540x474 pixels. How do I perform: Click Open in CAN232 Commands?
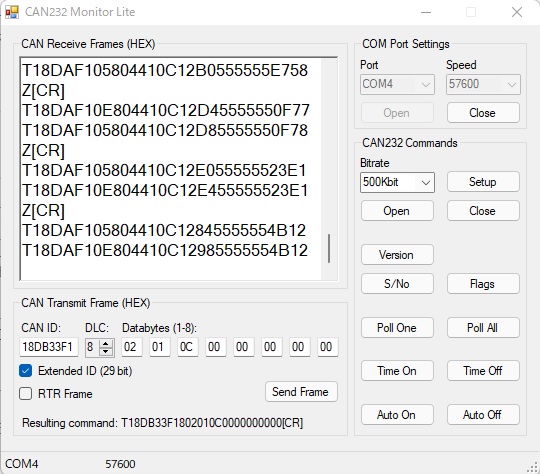[x=397, y=210]
